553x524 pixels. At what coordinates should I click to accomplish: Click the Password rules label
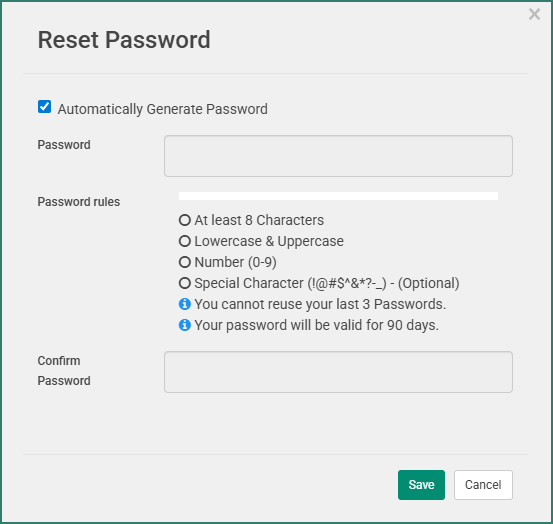pyautogui.click(x=79, y=202)
